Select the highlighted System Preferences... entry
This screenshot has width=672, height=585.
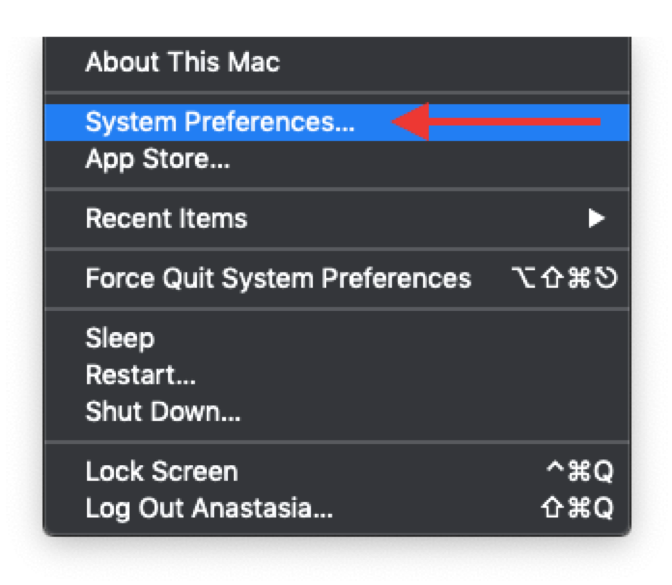[220, 122]
